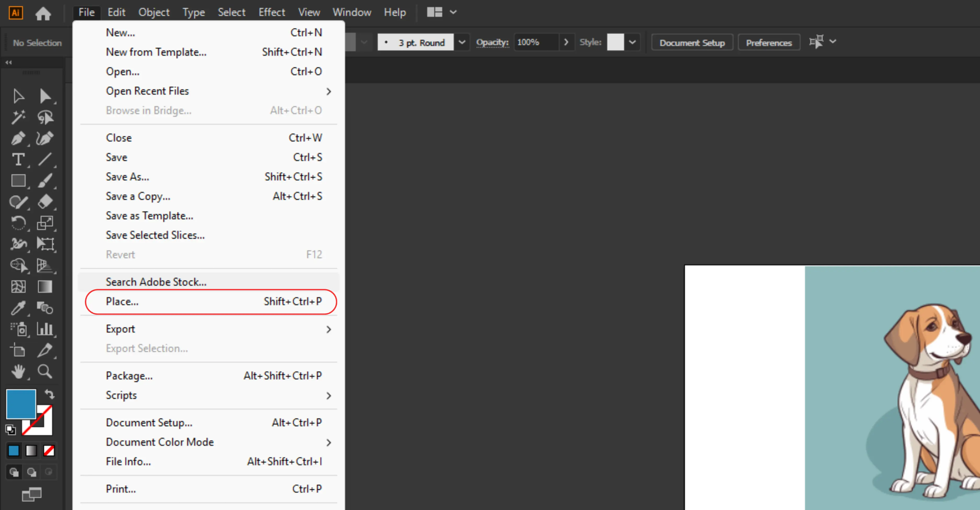
Task: Select Search Adobe Stock... entry
Action: coord(209,282)
